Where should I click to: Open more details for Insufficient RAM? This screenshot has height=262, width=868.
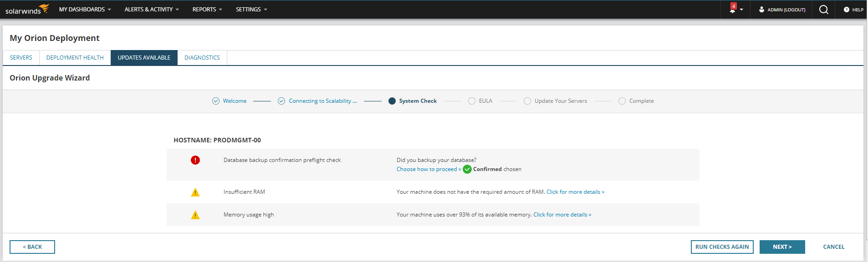pyautogui.click(x=575, y=192)
